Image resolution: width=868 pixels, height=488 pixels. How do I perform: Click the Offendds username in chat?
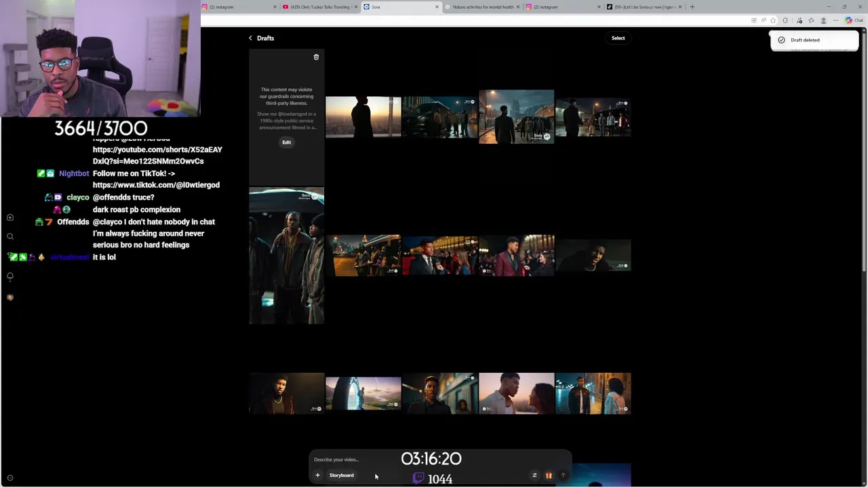click(x=73, y=222)
